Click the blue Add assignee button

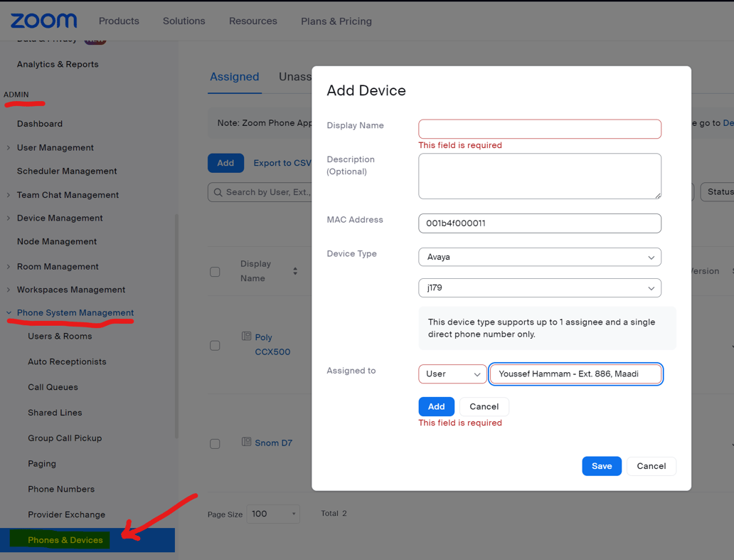tap(436, 406)
